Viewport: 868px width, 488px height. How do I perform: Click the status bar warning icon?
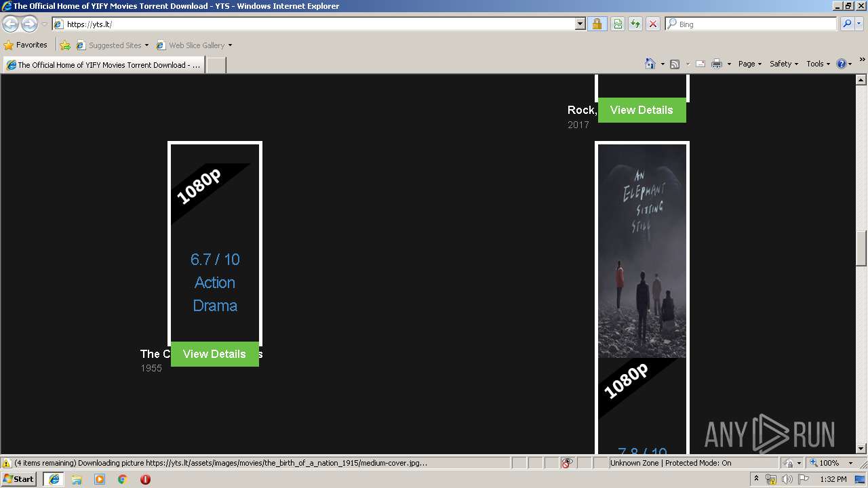click(x=7, y=463)
